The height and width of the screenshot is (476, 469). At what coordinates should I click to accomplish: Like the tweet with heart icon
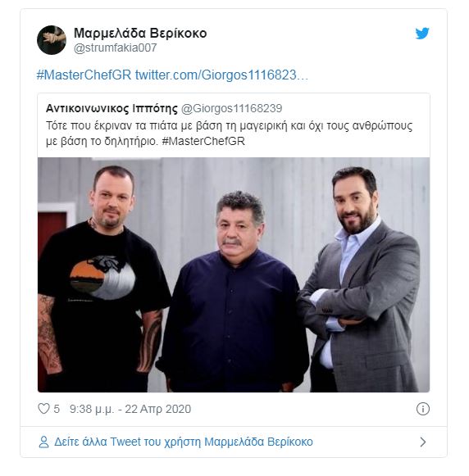(x=43, y=409)
